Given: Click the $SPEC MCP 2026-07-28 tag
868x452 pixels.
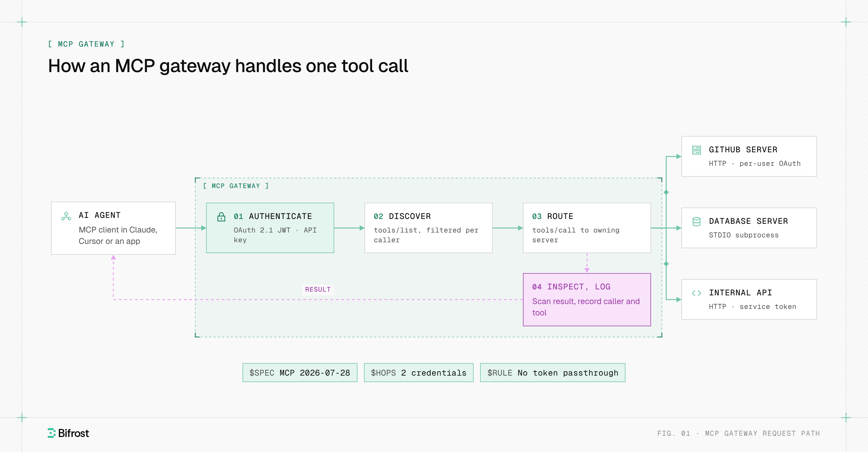Looking at the screenshot, I should click(x=299, y=373).
